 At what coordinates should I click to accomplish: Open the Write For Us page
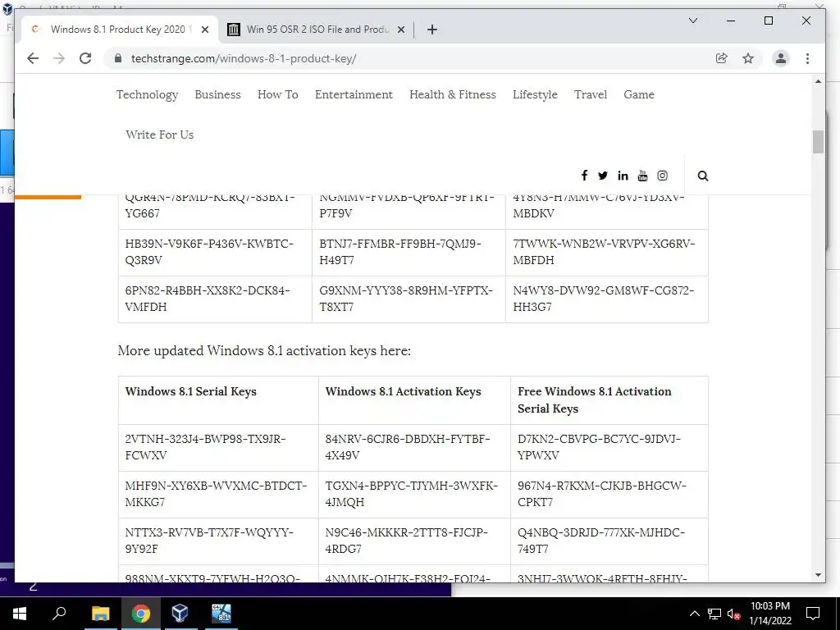point(160,135)
